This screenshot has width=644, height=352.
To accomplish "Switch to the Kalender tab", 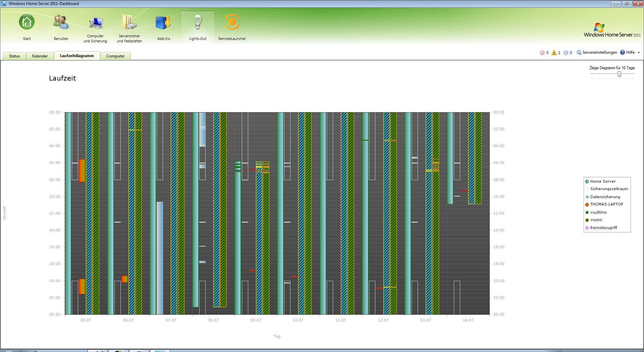I will tap(40, 56).
